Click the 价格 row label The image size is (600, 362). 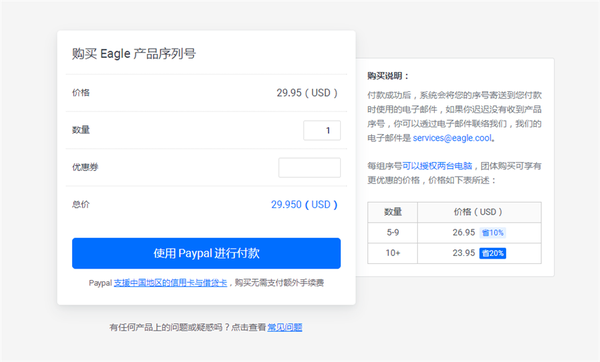[x=81, y=93]
